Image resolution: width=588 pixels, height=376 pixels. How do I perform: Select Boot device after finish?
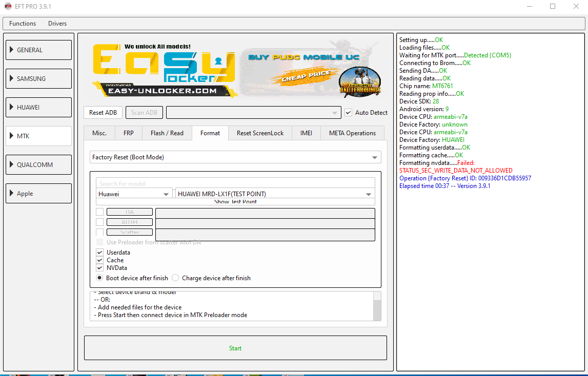pyautogui.click(x=99, y=278)
